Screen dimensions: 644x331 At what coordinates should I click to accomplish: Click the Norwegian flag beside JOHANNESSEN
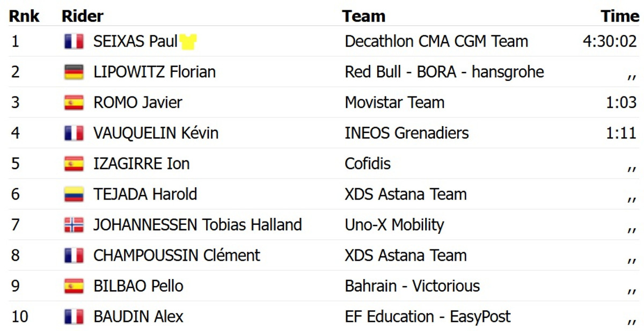tap(74, 225)
